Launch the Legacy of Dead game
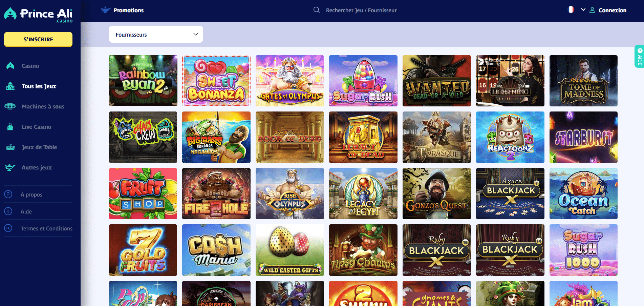644x306 pixels. pyautogui.click(x=363, y=137)
